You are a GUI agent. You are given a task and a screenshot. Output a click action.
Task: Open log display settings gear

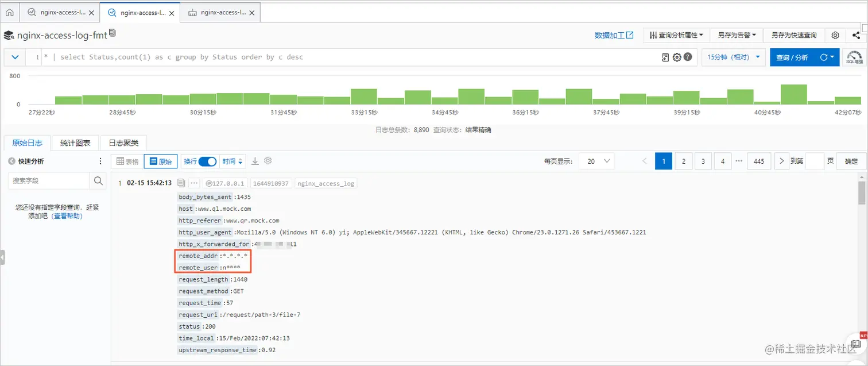[x=268, y=161]
